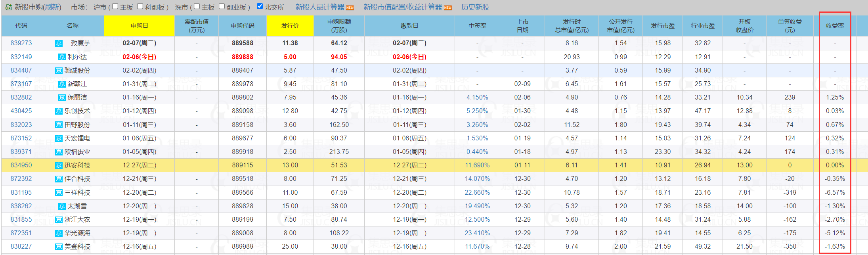Image resolution: width=868 pixels, height=255 pixels.
Task: Click the NEW badge after 新股市值配置/收益计算器
Action: [447, 8]
